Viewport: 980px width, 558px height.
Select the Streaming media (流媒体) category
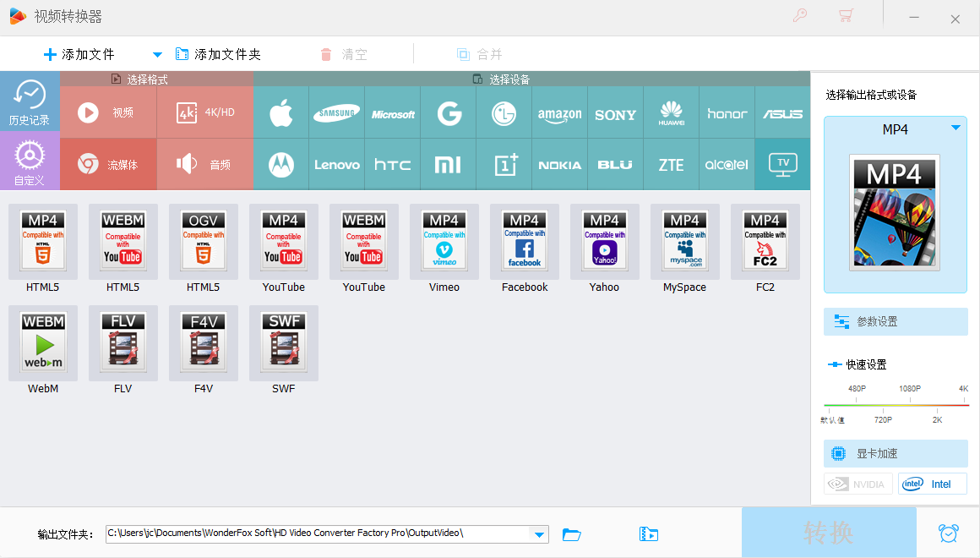coord(108,165)
